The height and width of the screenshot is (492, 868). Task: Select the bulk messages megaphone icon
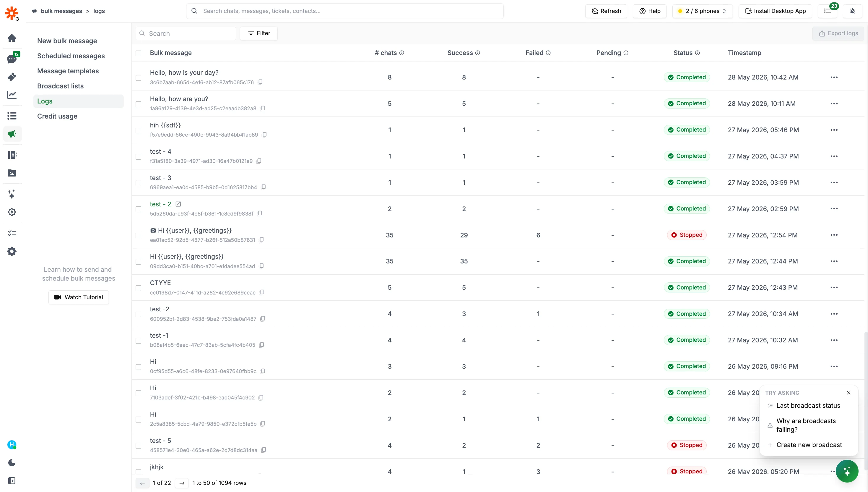pos(12,134)
